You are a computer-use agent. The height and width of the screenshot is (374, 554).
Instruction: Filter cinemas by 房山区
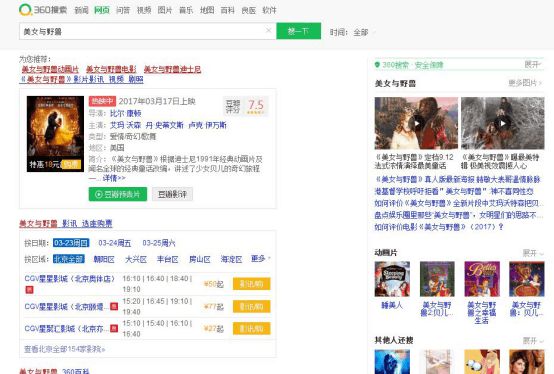coord(200,259)
